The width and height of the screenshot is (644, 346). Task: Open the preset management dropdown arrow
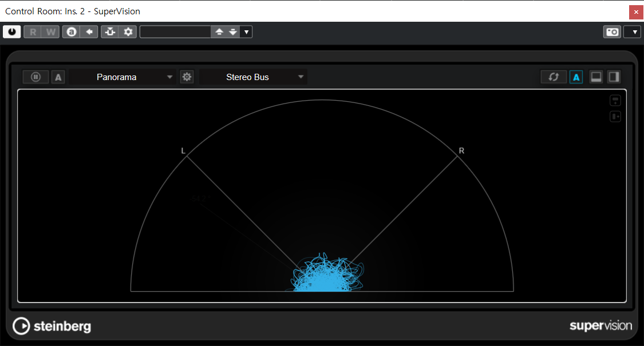[246, 32]
